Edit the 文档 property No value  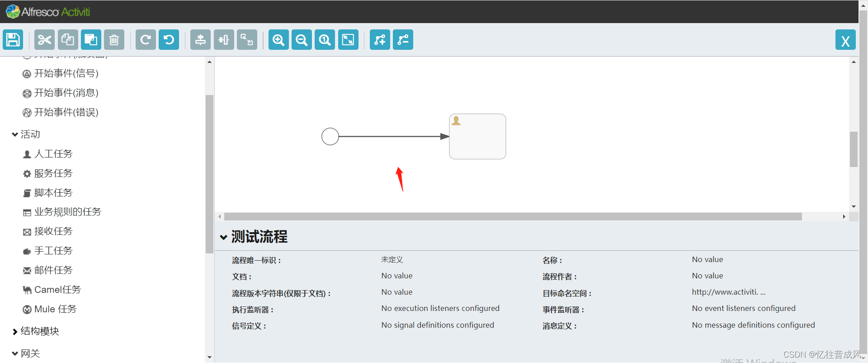[x=397, y=276]
